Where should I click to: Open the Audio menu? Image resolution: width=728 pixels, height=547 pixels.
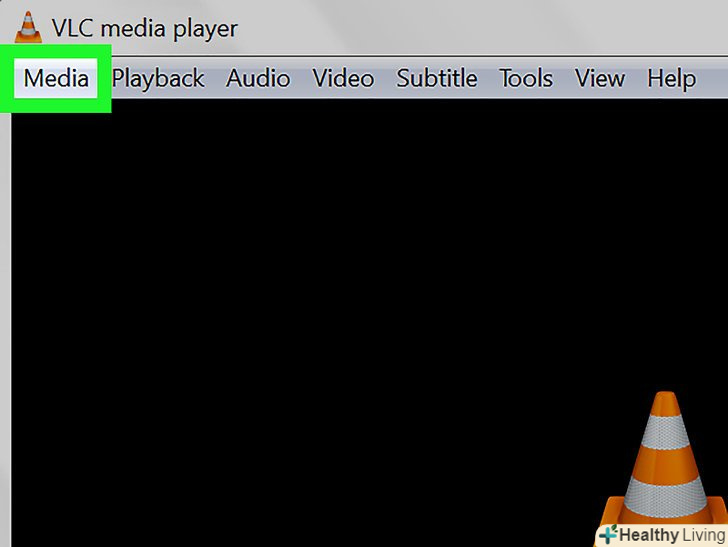pyautogui.click(x=258, y=78)
